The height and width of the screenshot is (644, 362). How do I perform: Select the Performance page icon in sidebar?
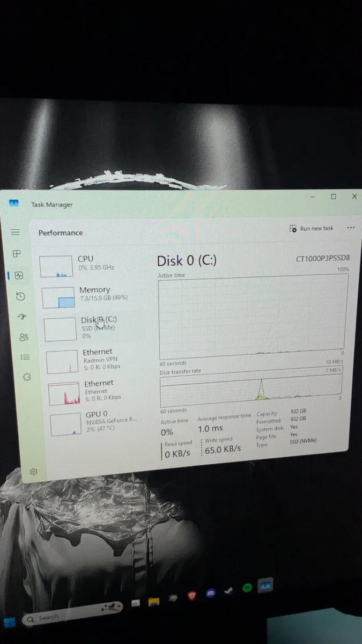(x=19, y=275)
